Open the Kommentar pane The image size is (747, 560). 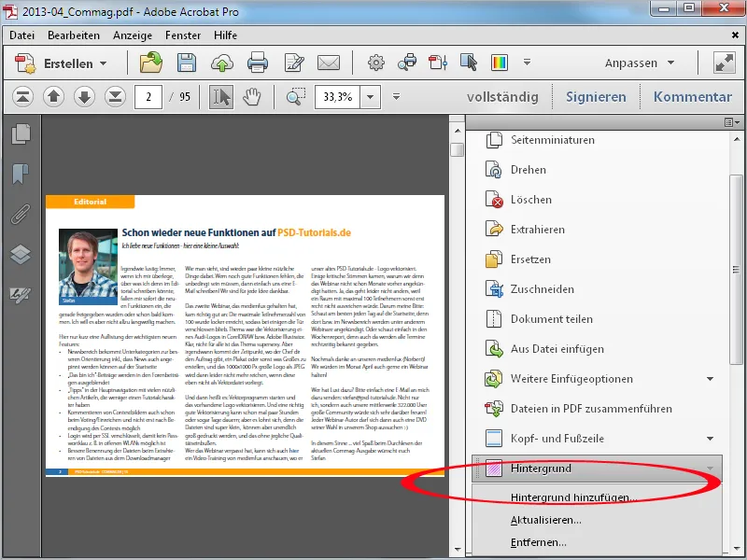693,97
